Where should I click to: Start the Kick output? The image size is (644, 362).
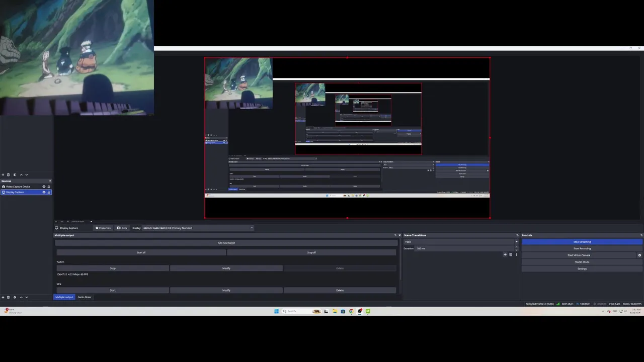113,290
